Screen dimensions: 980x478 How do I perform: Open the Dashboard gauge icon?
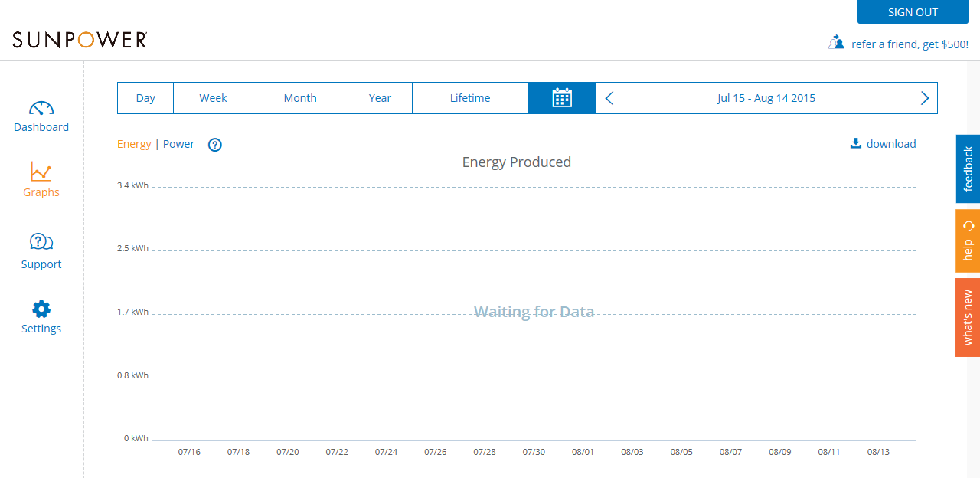point(41,107)
